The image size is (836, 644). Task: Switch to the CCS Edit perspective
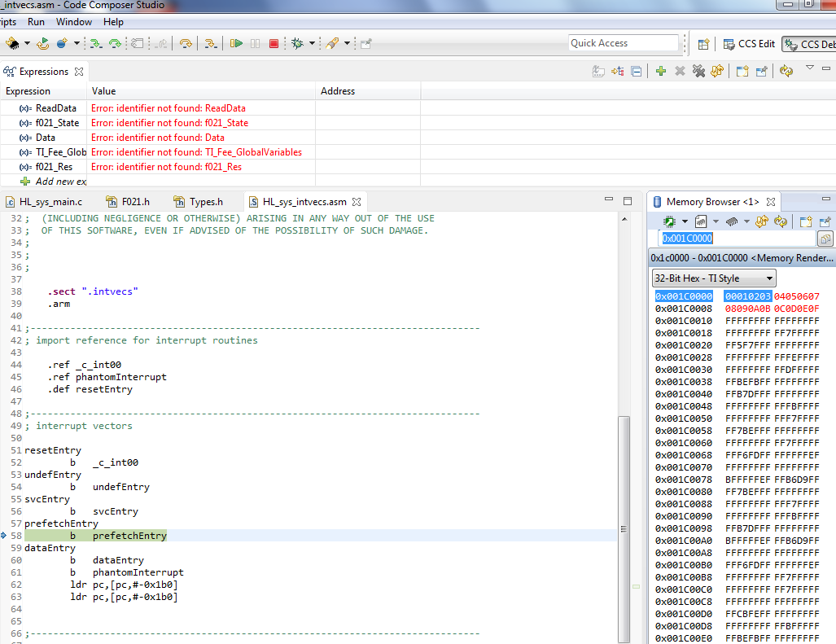[749, 44]
